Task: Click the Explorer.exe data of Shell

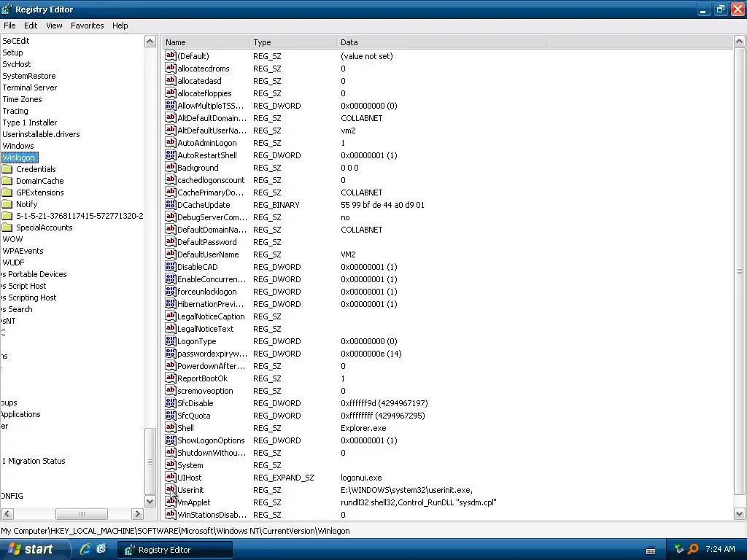Action: (x=363, y=428)
